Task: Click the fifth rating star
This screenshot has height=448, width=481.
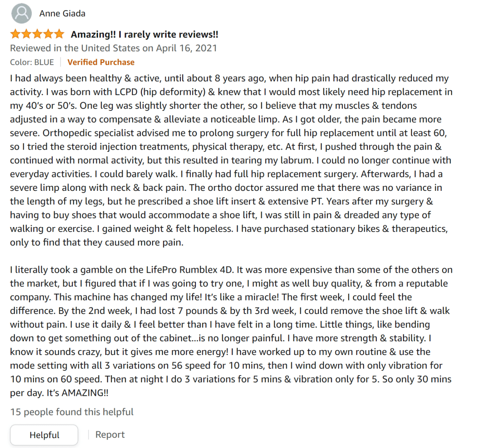Action: pos(58,34)
